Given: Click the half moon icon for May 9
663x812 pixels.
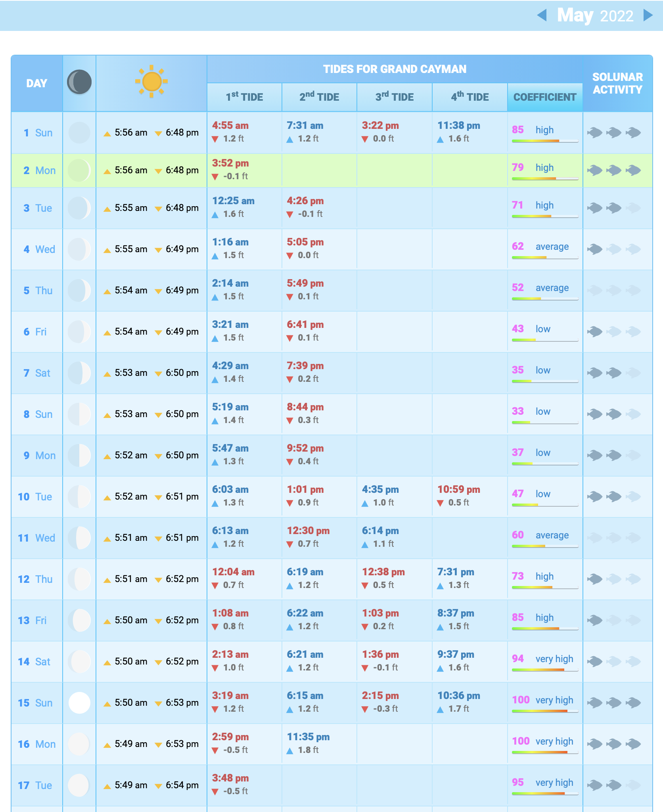Looking at the screenshot, I should (x=79, y=455).
